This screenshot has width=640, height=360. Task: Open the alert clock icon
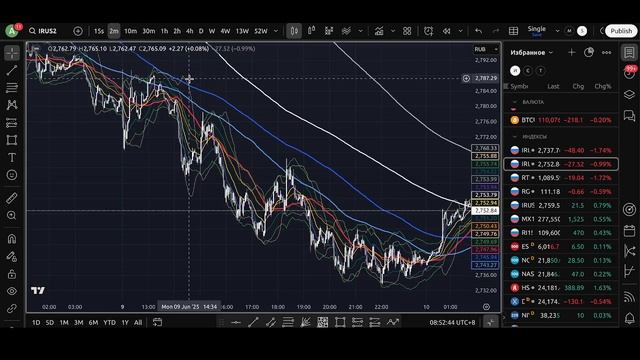pyautogui.click(x=428, y=31)
